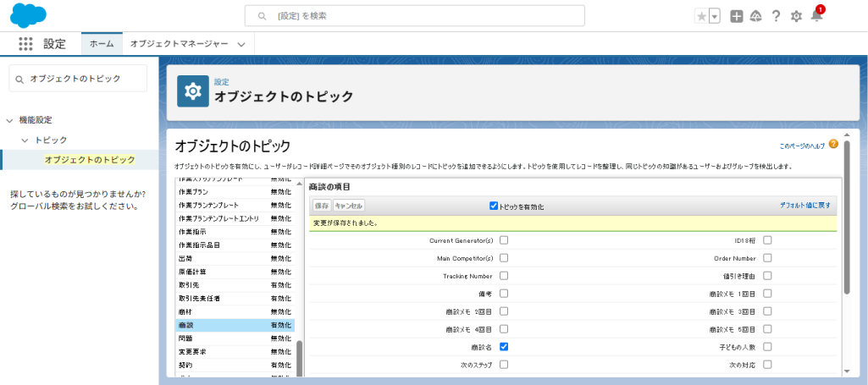The height and width of the screenshot is (385, 868).
Task: Select 作業プラン in the object list
Action: click(235, 191)
